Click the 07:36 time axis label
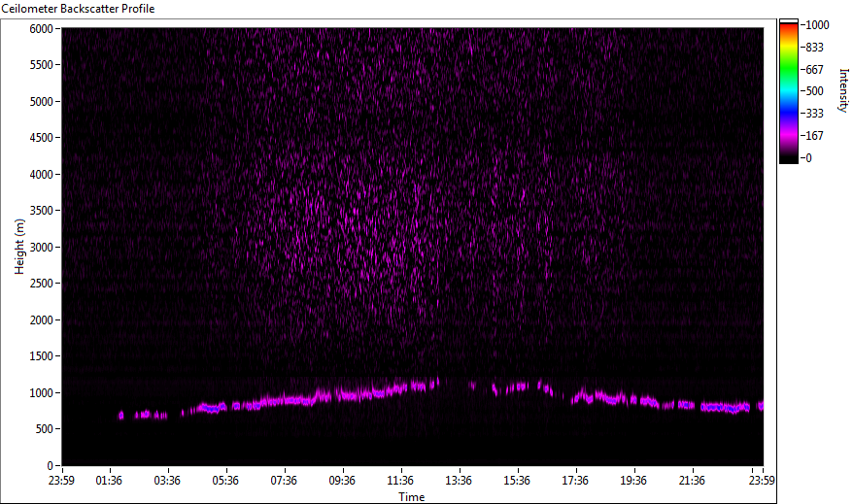This screenshot has height=504, width=853. coord(284,481)
